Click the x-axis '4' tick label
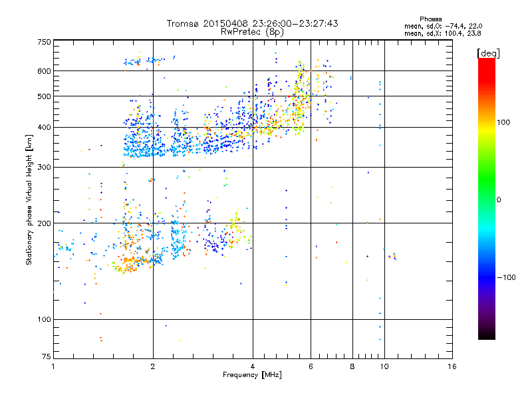 click(x=253, y=366)
